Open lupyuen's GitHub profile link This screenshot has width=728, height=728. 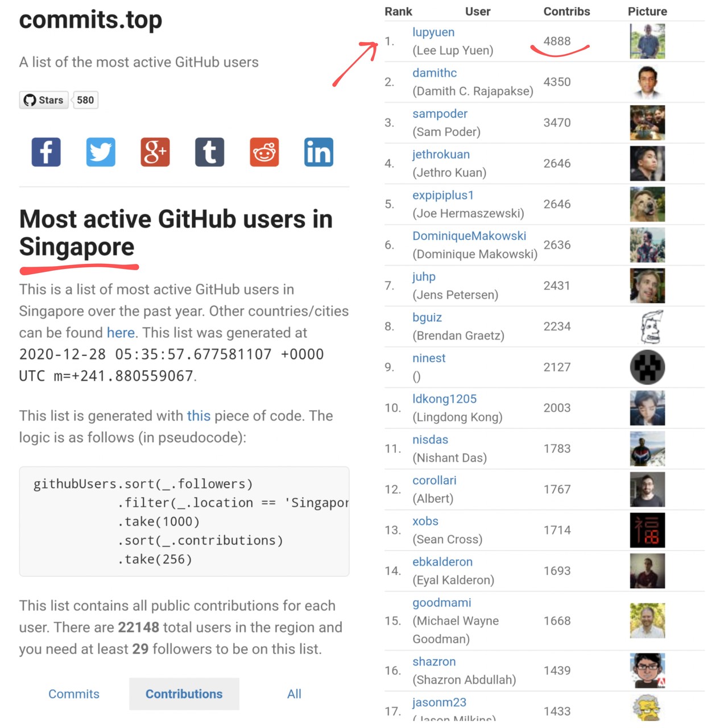[x=433, y=32]
